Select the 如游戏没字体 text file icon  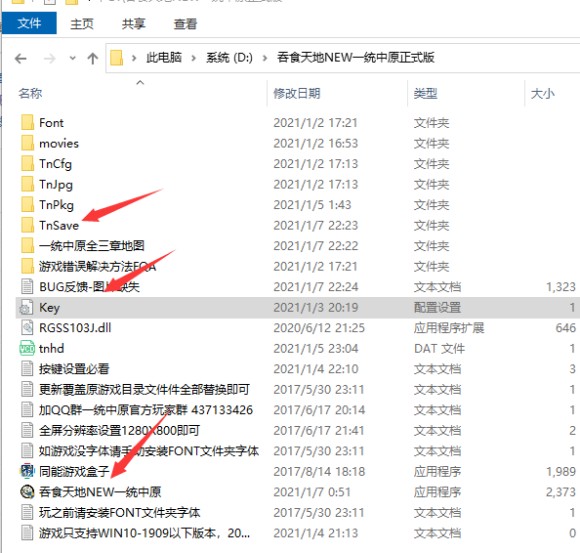(27, 451)
